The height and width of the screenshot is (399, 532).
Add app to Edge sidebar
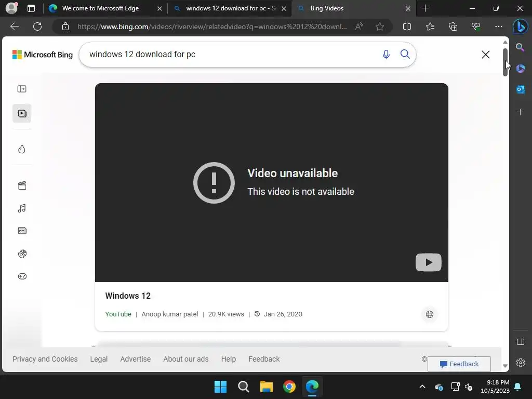coord(520,112)
